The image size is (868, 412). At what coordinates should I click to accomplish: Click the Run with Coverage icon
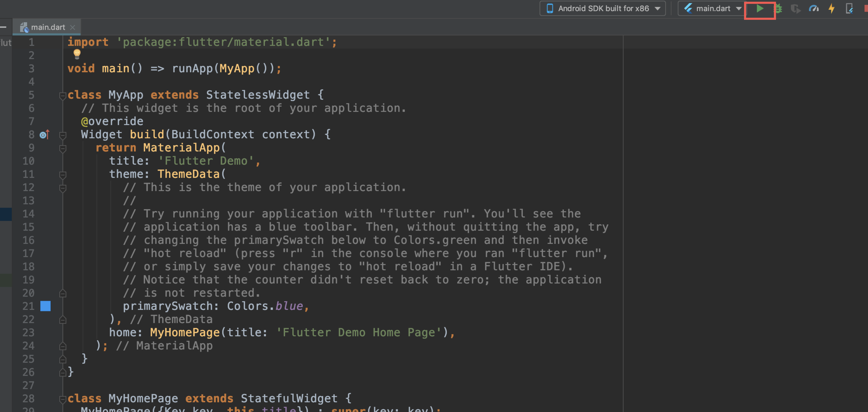point(796,9)
